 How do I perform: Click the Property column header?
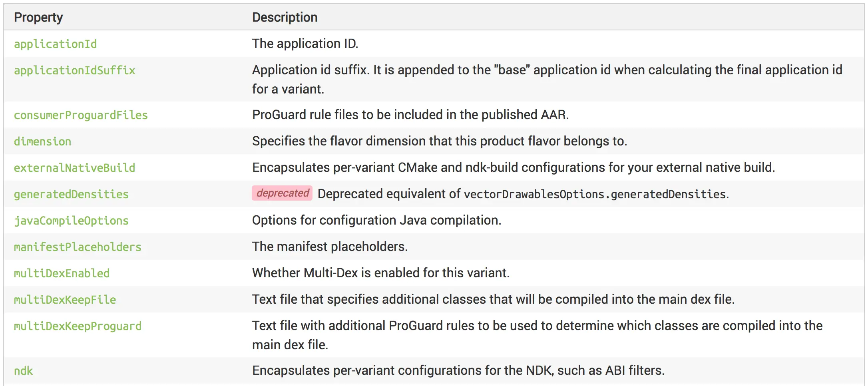tap(38, 17)
